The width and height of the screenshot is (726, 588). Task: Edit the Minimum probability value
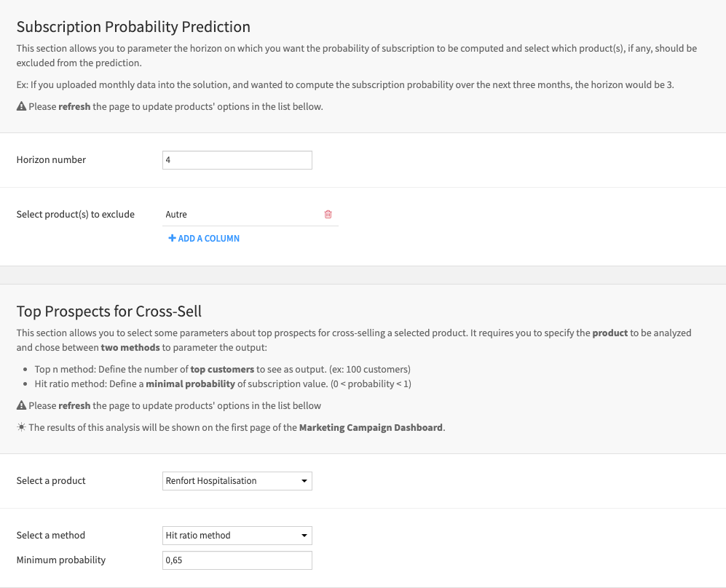click(237, 560)
